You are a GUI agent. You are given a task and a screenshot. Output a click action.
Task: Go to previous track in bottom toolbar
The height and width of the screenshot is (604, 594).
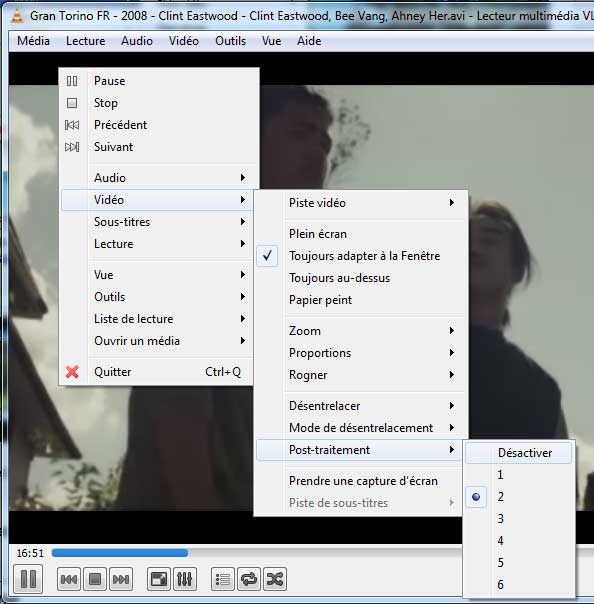click(x=69, y=579)
